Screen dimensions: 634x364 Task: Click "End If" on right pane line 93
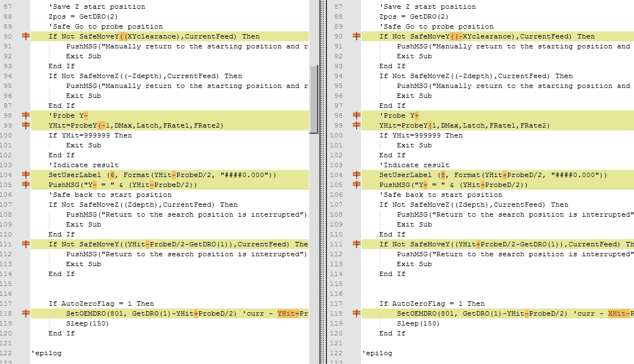392,66
